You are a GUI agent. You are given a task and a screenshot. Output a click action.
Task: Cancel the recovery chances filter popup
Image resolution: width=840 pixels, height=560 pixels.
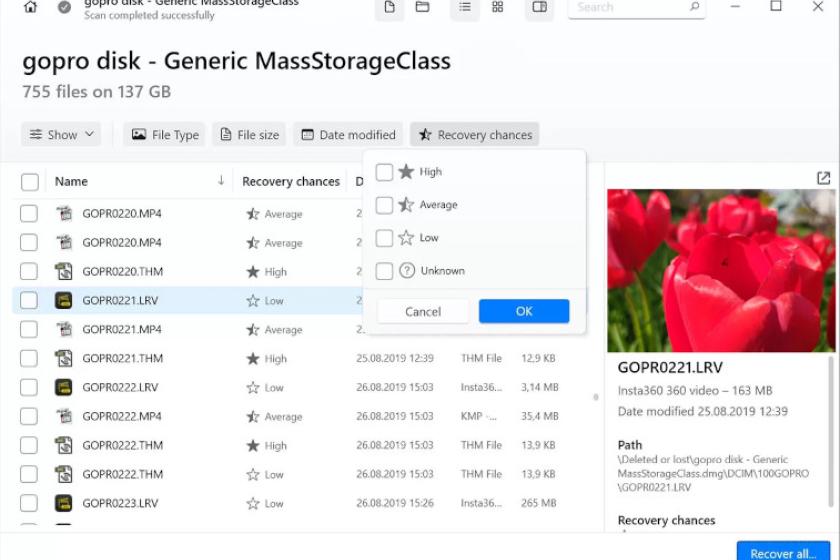point(423,311)
